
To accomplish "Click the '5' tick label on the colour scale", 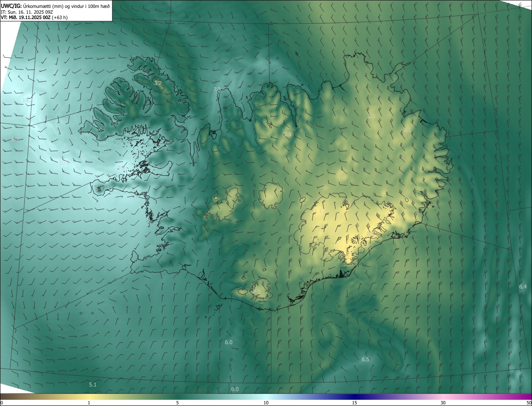I will (x=177, y=403).
